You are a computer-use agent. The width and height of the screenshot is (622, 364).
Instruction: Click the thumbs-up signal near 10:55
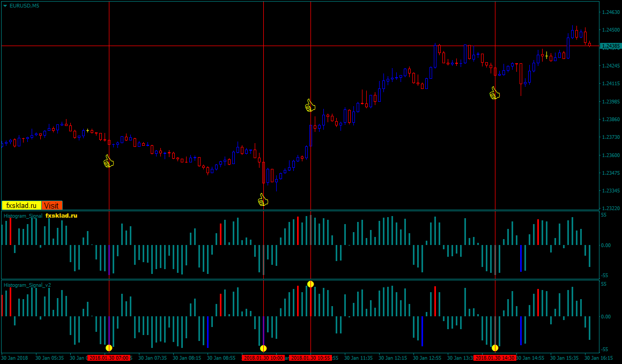point(310,105)
